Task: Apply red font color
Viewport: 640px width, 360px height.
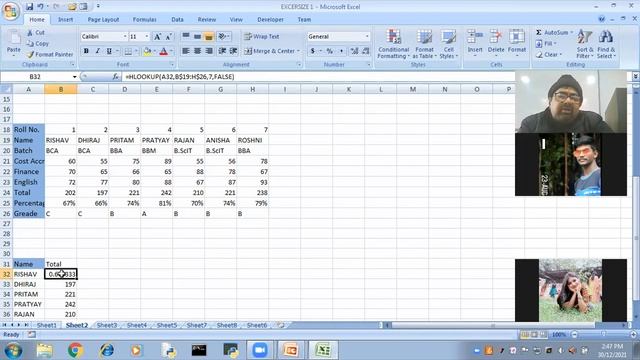Action: coord(164,51)
